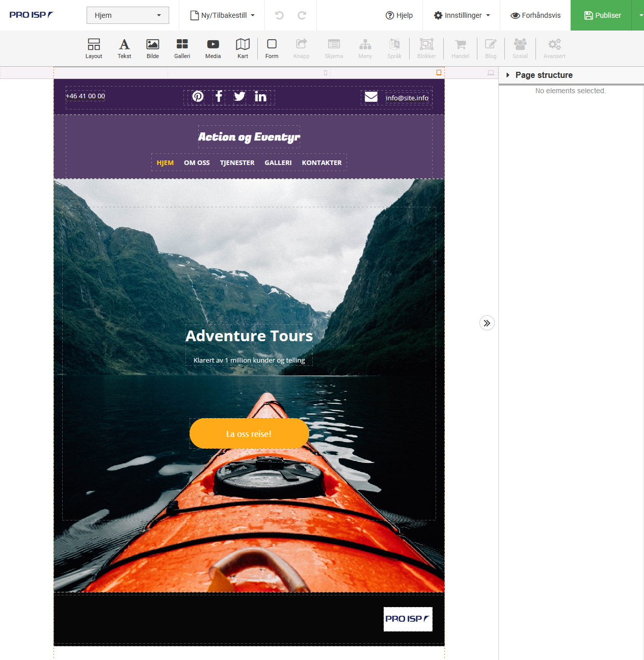Select TJENESTER in site menu
This screenshot has width=644, height=660.
point(237,162)
